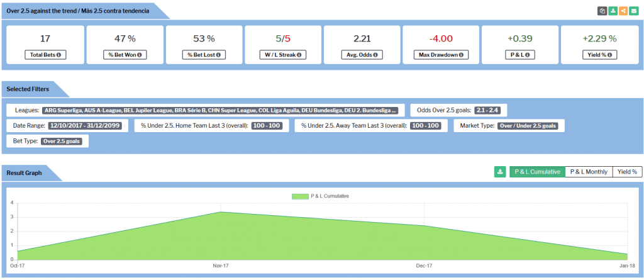Image resolution: width=644 pixels, height=280 pixels.
Task: Click info icon on Total Bets
Action: 59,55
